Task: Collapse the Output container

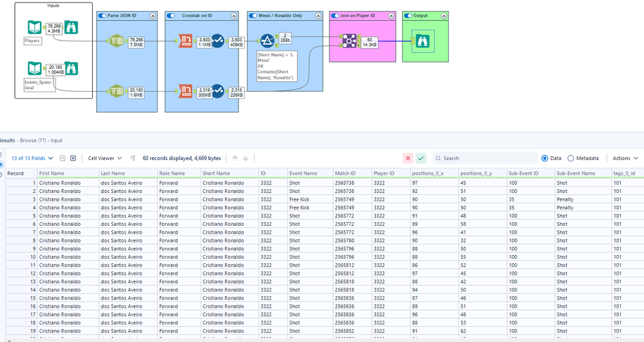Action: [444, 15]
